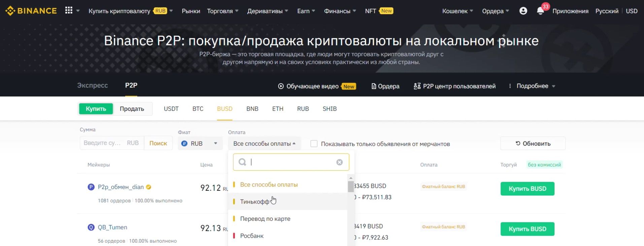Open the RUB fiat currency selector

(x=200, y=143)
